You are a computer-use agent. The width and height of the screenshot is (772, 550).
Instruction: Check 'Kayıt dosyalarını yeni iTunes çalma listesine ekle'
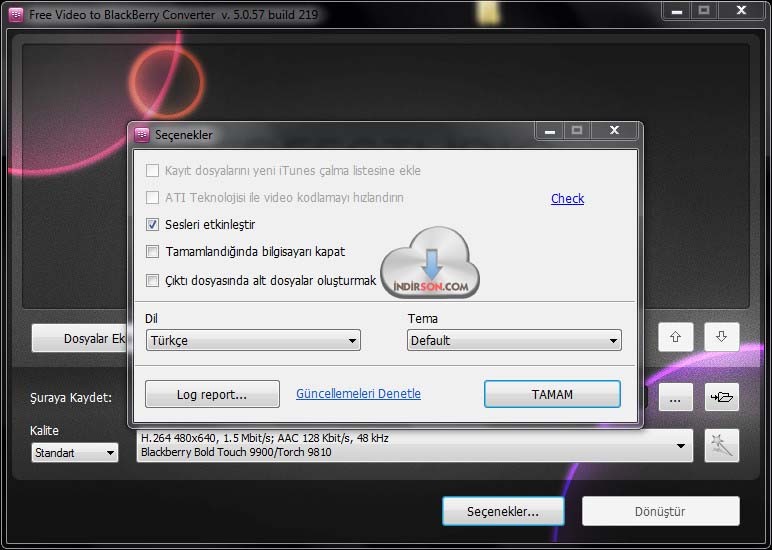click(153, 170)
